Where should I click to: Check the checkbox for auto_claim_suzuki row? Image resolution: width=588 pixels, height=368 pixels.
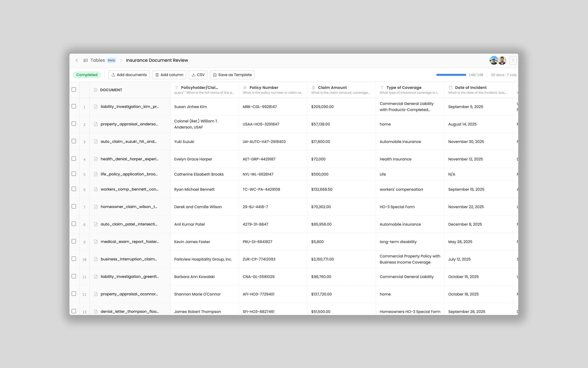tap(74, 141)
